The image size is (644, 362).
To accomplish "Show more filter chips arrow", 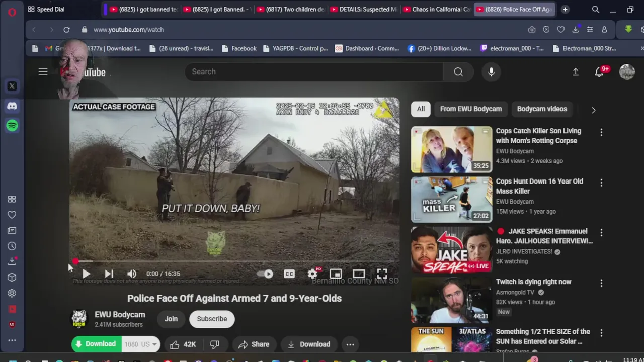I will tap(594, 110).
